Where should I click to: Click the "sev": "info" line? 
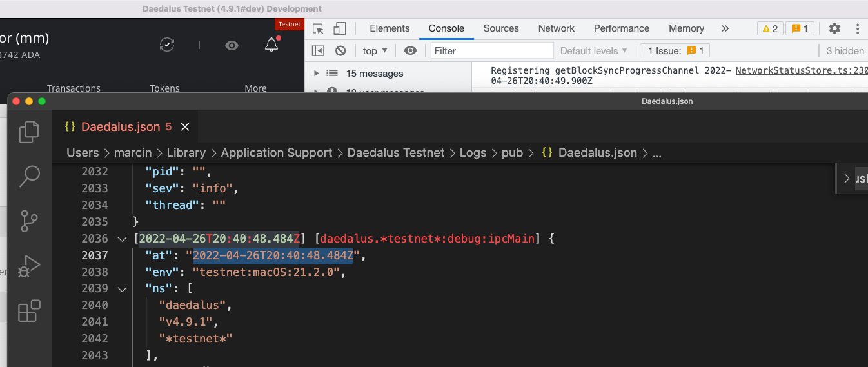[x=192, y=188]
